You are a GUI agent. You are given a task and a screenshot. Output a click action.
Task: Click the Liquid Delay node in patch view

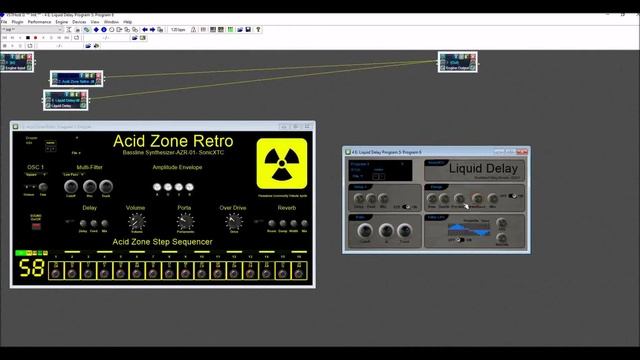click(66, 100)
